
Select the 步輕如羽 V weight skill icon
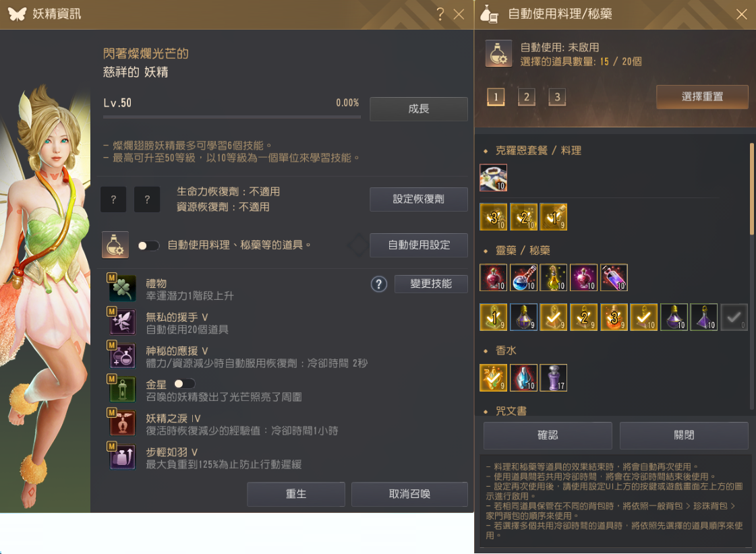(121, 457)
